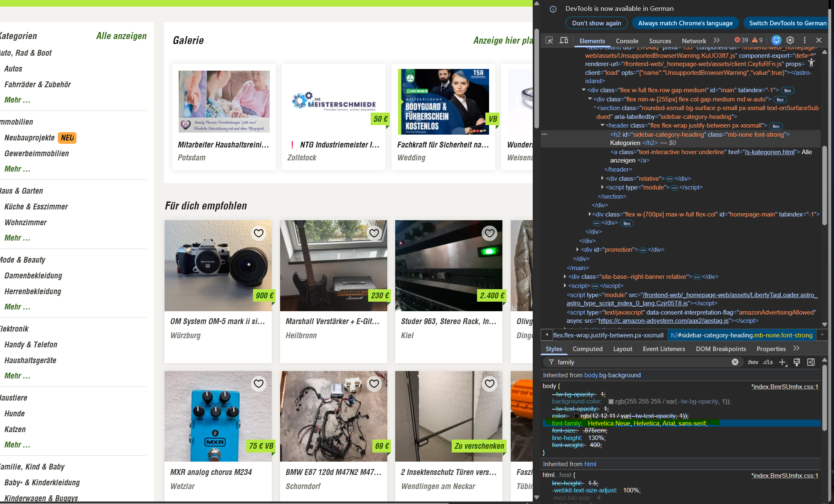Screen dimensions: 834x504
Task: Open the 'Alle anzeigen' categories link
Action: pos(121,36)
